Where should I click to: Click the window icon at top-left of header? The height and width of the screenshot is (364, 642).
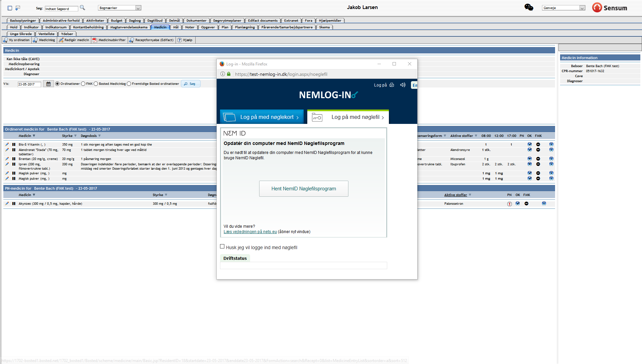click(x=10, y=8)
